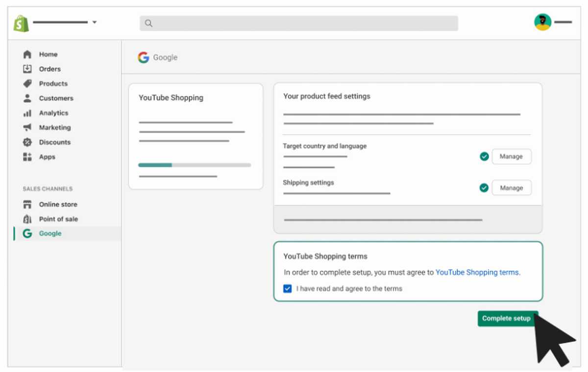Select the Products tag icon
Viewport: 588px width, 372px height.
[27, 84]
